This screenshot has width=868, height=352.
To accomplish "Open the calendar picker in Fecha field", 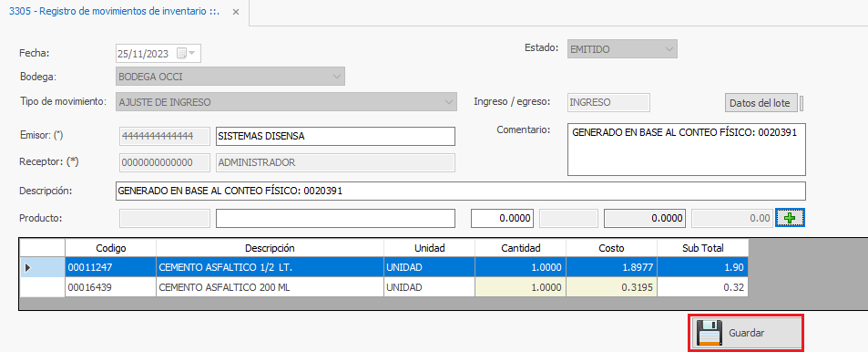I will pos(185,53).
